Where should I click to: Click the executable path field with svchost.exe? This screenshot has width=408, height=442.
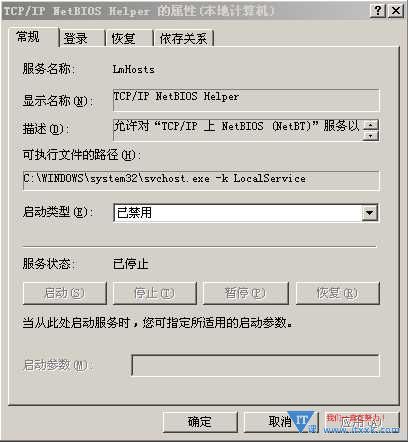pos(201,181)
